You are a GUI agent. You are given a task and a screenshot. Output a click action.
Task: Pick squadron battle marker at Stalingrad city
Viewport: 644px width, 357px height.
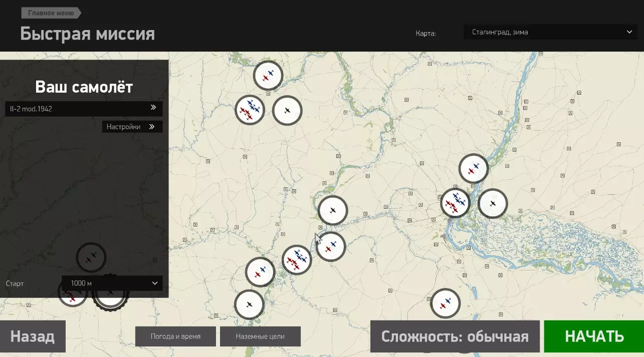tap(456, 203)
